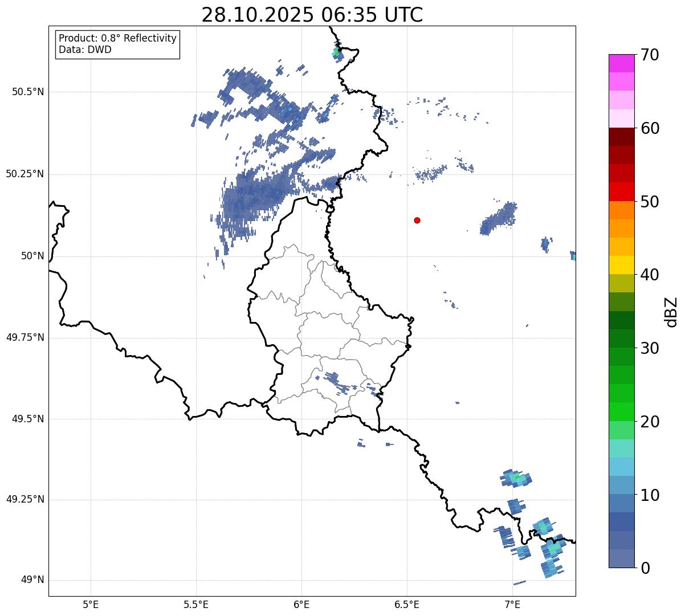Click the 'Product: 0.8° Reflectivity' legend text
685x616 pixels.
coord(118,38)
